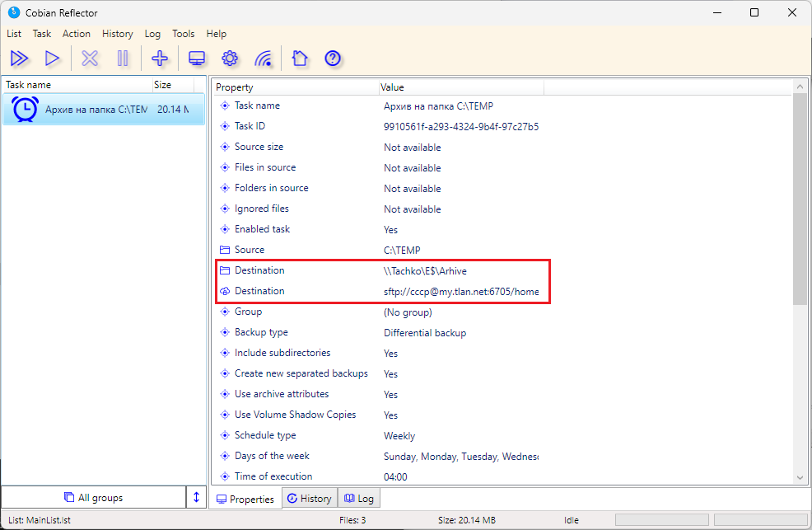The height and width of the screenshot is (530, 812).
Task: Click icon beside Enabled task property
Action: pyautogui.click(x=225, y=229)
